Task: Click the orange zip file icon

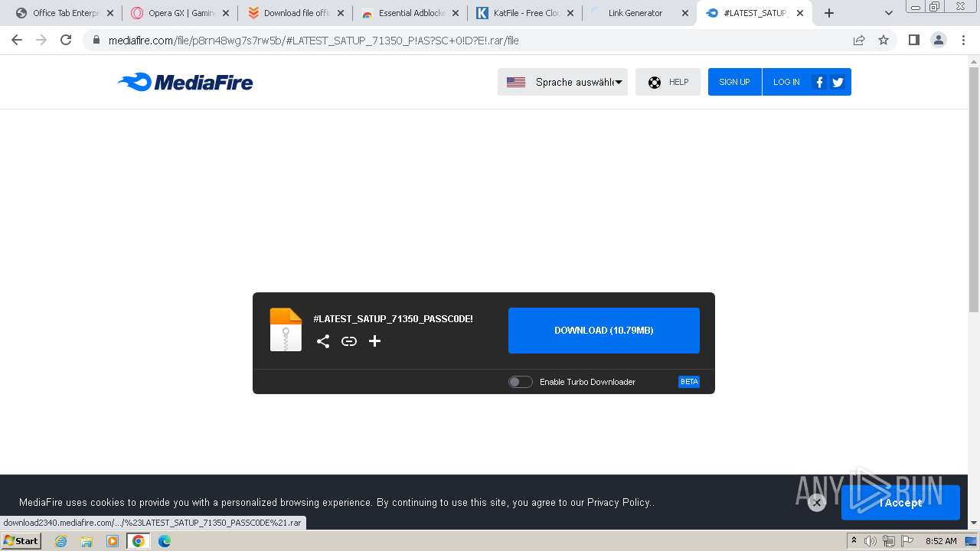Action: click(286, 330)
